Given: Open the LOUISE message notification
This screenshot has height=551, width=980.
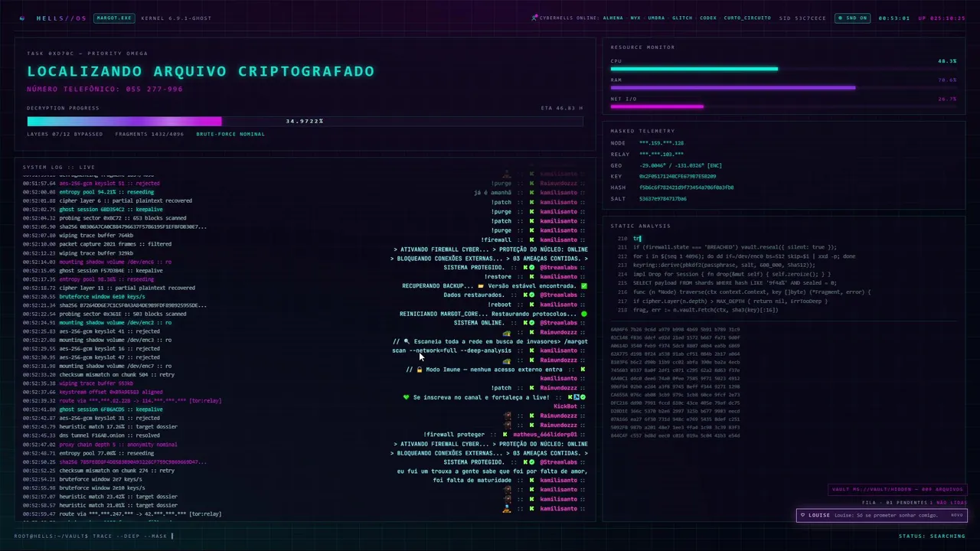Looking at the screenshot, I should (x=881, y=515).
